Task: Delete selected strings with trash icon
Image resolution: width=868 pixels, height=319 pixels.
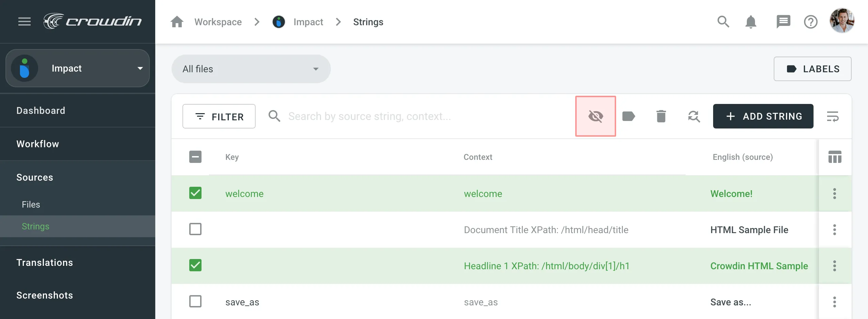Action: click(x=661, y=116)
